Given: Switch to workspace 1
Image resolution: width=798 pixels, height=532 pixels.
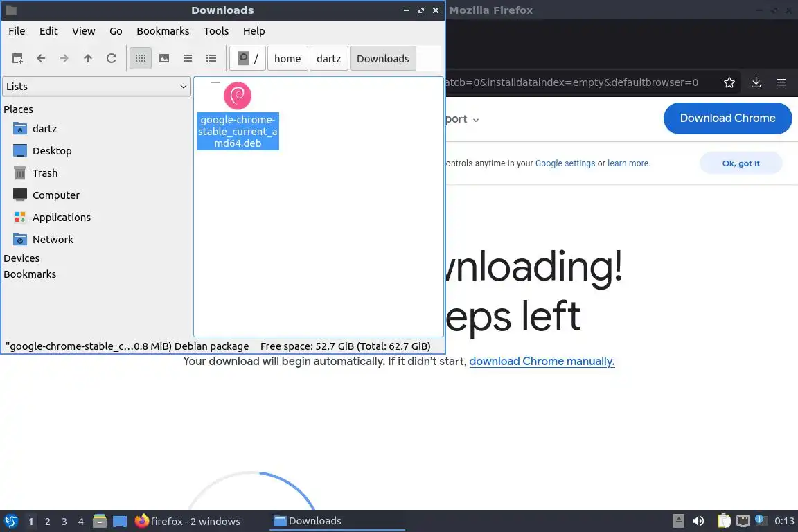Looking at the screenshot, I should point(30,522).
